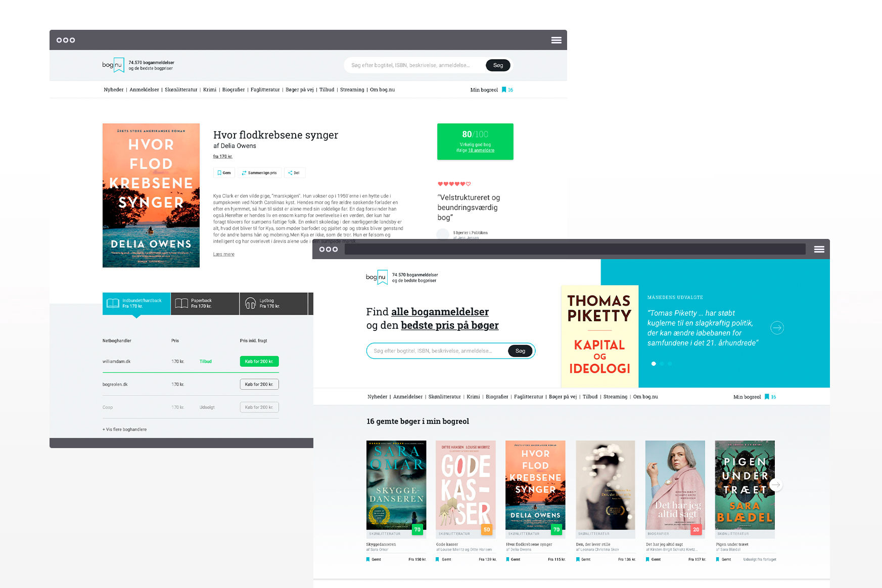
Task: Open Streaming in the front window menu
Action: [615, 397]
